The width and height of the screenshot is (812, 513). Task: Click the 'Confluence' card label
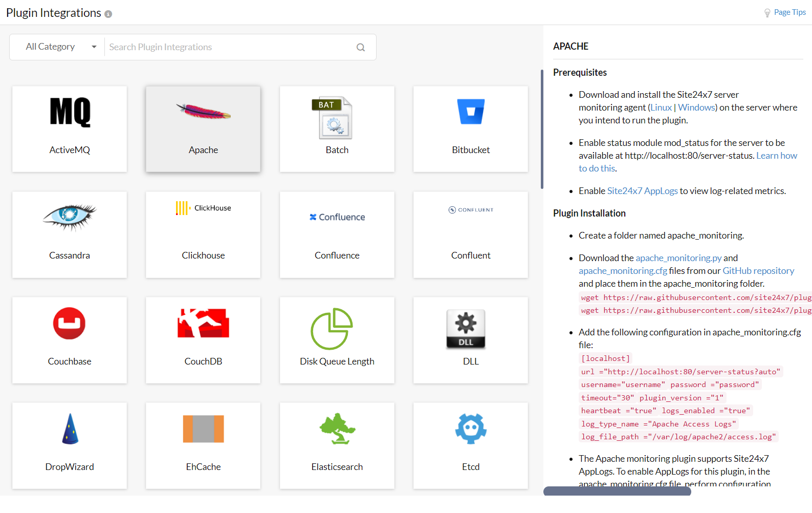coord(337,255)
